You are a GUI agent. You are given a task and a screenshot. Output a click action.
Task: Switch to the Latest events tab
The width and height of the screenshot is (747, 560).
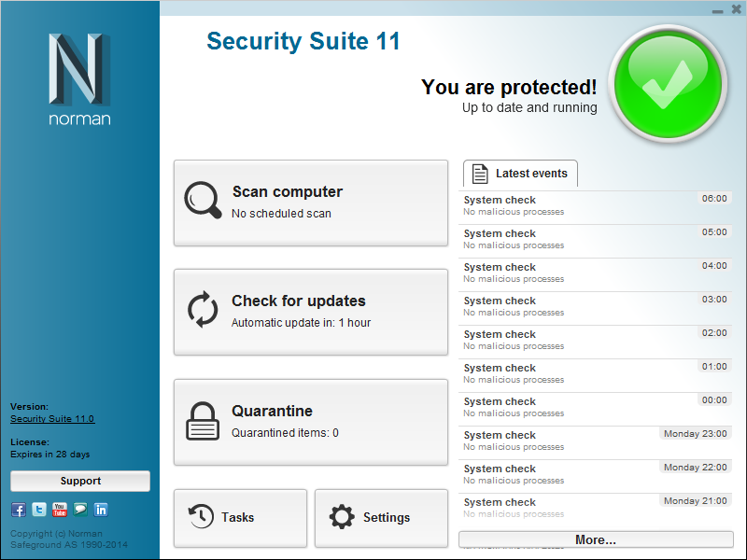tap(520, 174)
